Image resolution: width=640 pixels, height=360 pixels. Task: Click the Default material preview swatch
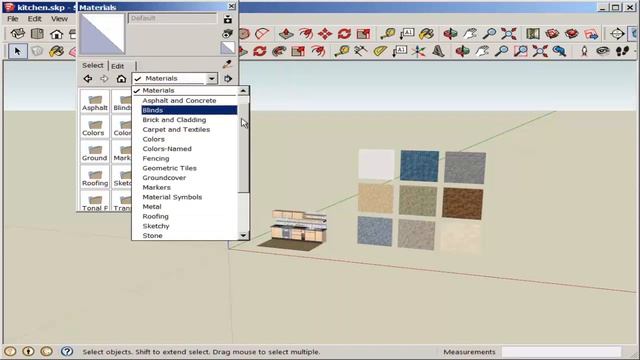click(102, 34)
